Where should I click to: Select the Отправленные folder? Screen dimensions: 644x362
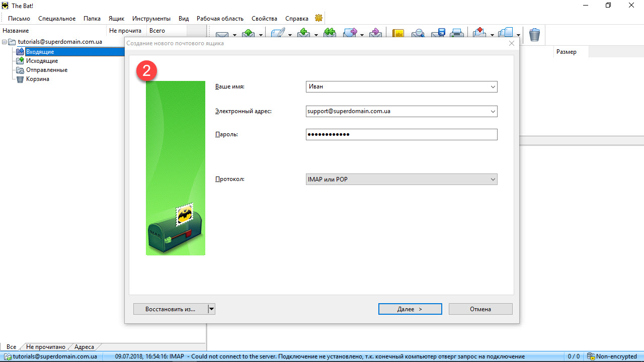point(47,70)
